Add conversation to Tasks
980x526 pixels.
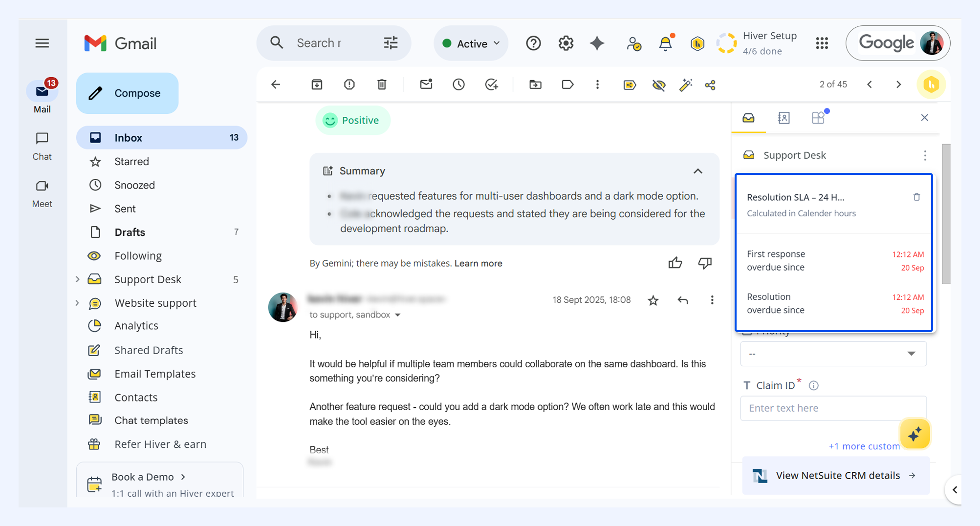tap(491, 84)
